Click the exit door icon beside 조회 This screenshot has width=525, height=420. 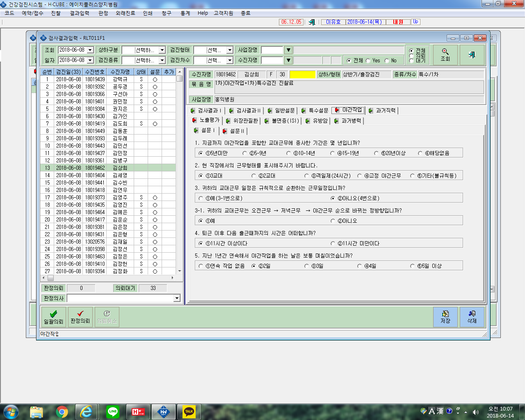tap(472, 55)
